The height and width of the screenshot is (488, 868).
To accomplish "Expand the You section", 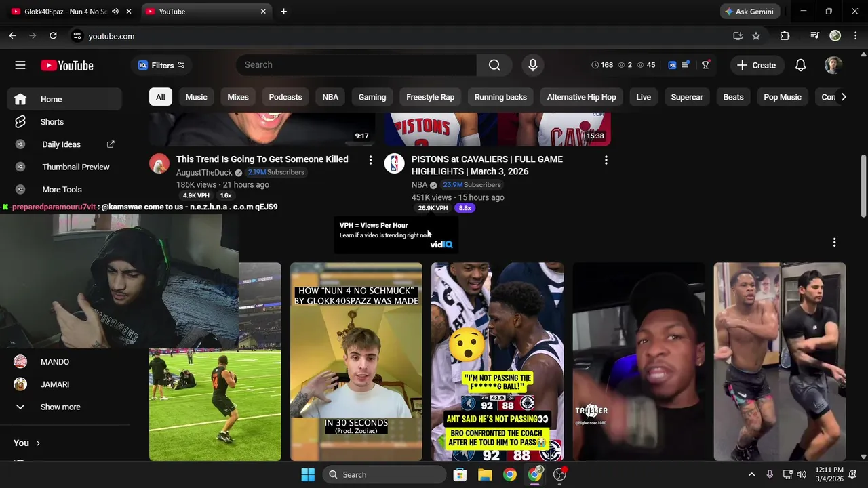I will (27, 443).
